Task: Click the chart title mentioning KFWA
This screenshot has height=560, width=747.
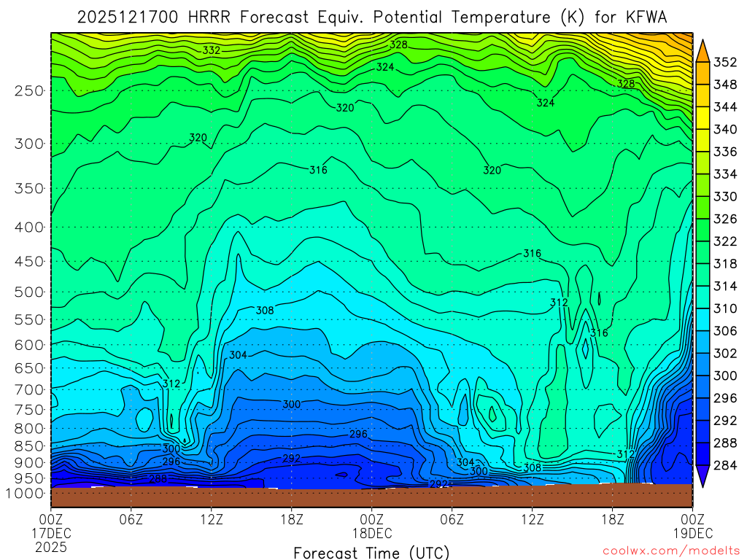Action: coord(371,17)
